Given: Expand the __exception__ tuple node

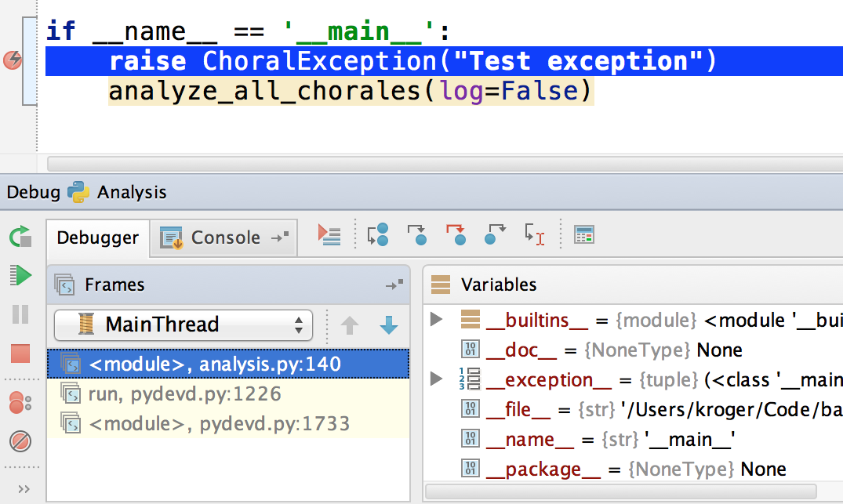Looking at the screenshot, I should (437, 379).
